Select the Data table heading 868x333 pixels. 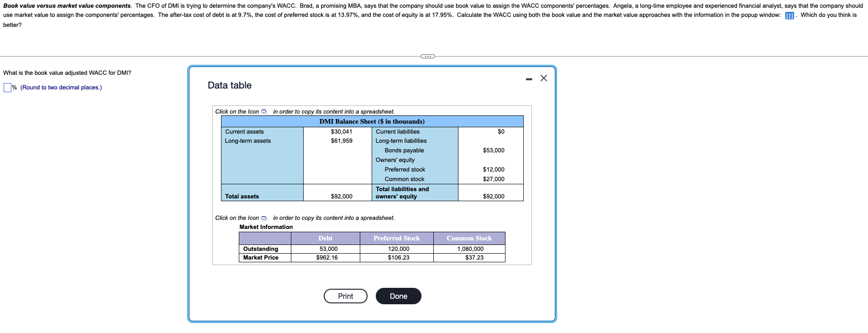pyautogui.click(x=229, y=85)
